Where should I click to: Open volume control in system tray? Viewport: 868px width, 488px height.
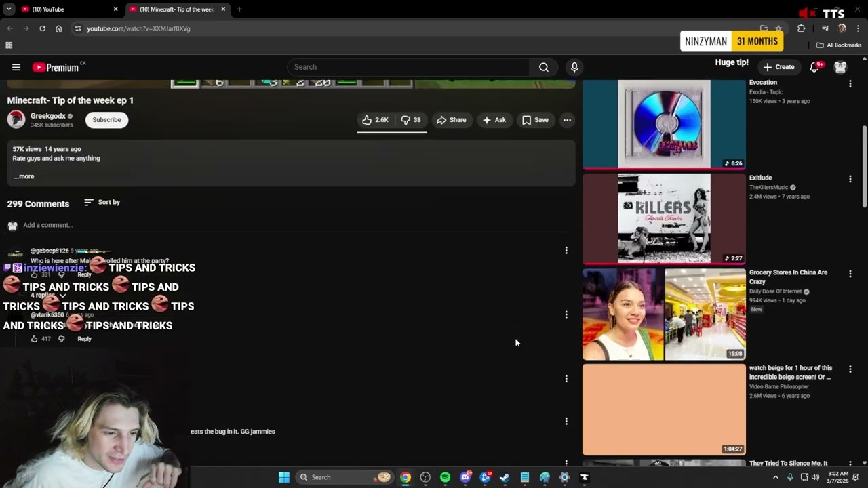click(x=816, y=477)
